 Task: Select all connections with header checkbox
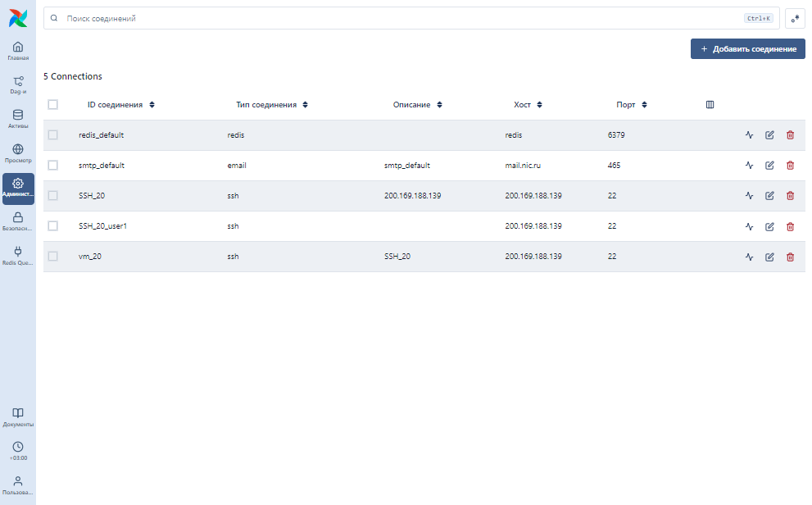click(x=52, y=105)
